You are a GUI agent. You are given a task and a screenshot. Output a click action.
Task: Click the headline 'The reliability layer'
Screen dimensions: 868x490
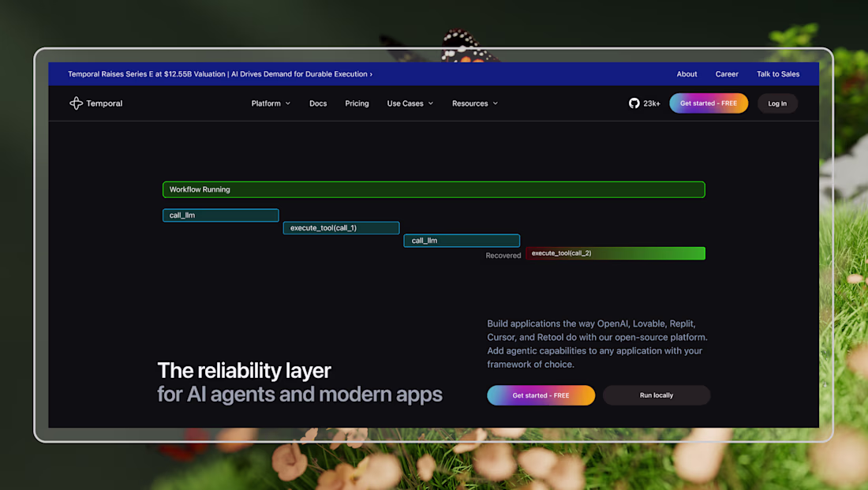(x=244, y=370)
